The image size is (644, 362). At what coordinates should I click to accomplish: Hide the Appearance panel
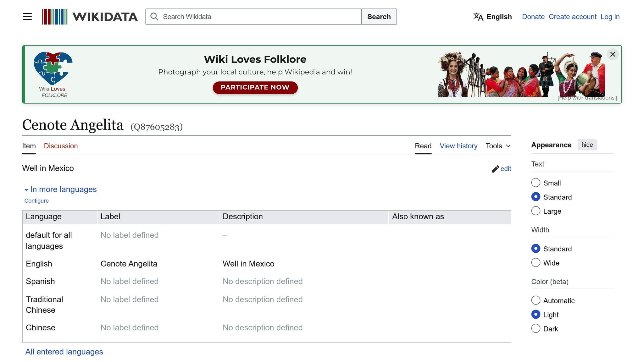point(587,145)
